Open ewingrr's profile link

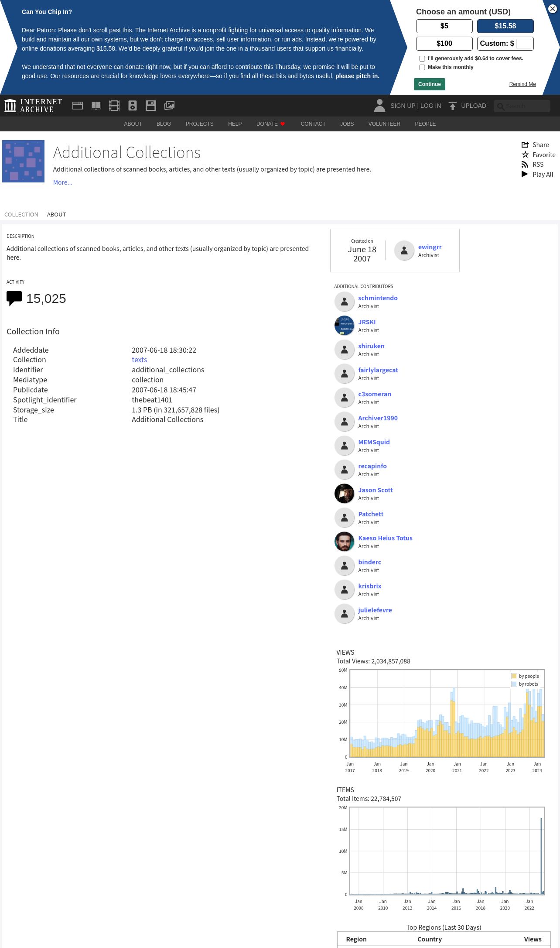pos(430,247)
